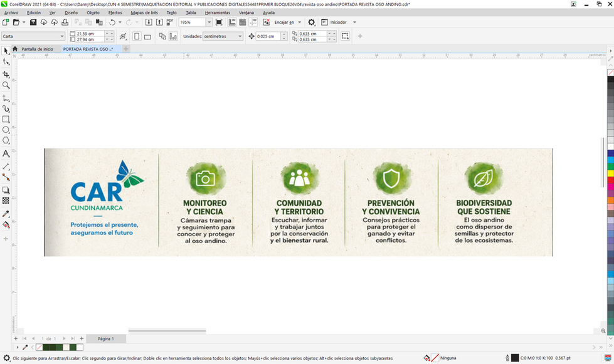Click the Save disk icon
The image size is (614, 364).
[33, 23]
